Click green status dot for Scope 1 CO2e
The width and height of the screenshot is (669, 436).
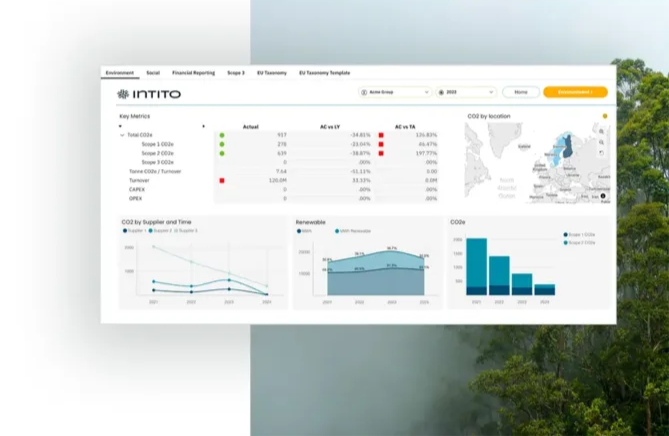pyautogui.click(x=222, y=144)
